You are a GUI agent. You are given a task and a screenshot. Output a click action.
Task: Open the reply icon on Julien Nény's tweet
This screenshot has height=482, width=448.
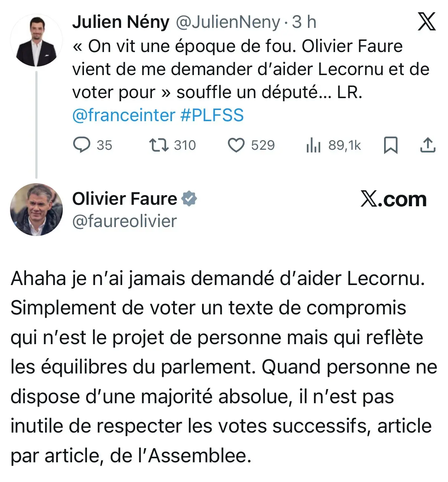click(82, 145)
